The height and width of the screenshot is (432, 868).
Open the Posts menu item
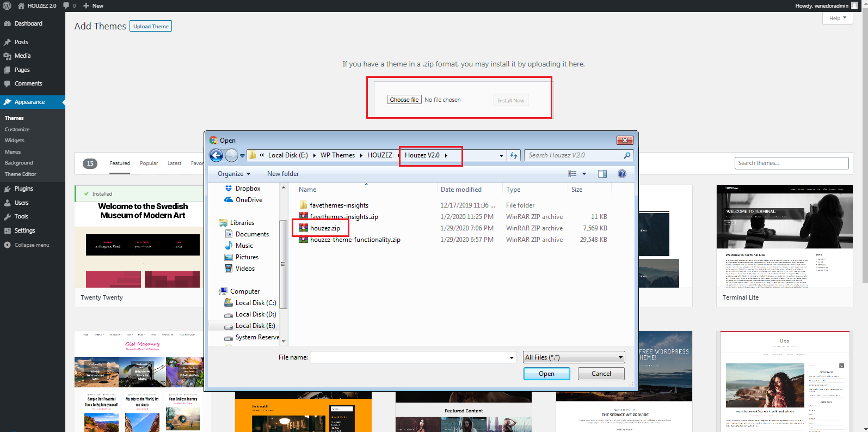coord(21,42)
